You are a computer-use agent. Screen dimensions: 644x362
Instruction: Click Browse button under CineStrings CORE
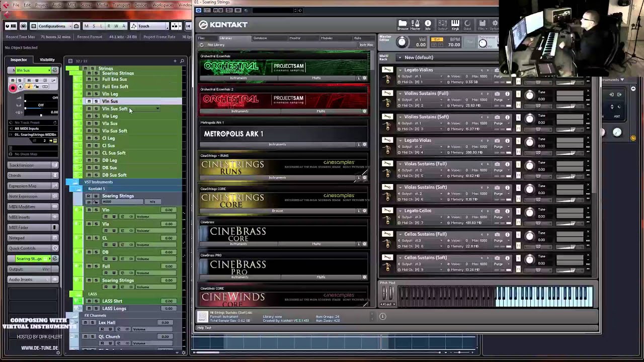click(277, 211)
